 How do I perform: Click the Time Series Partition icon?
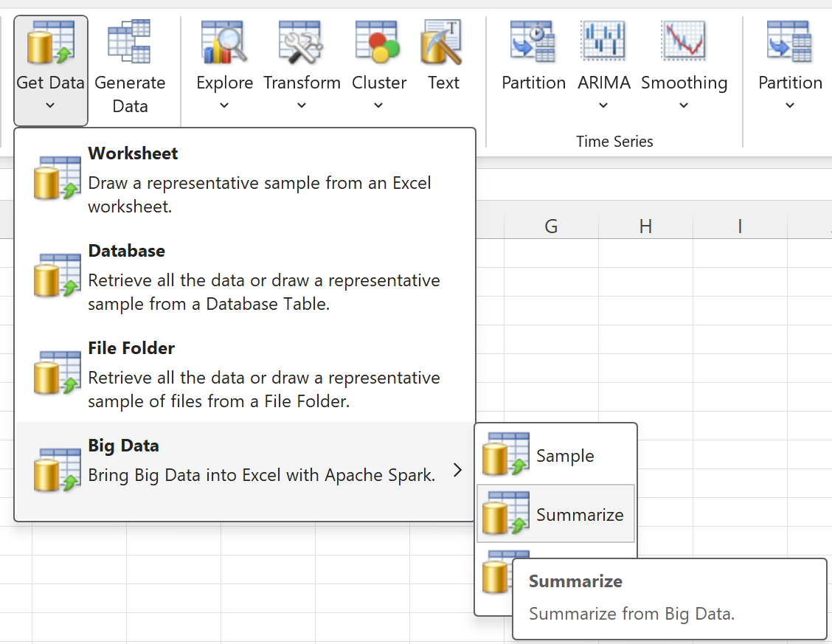[533, 43]
